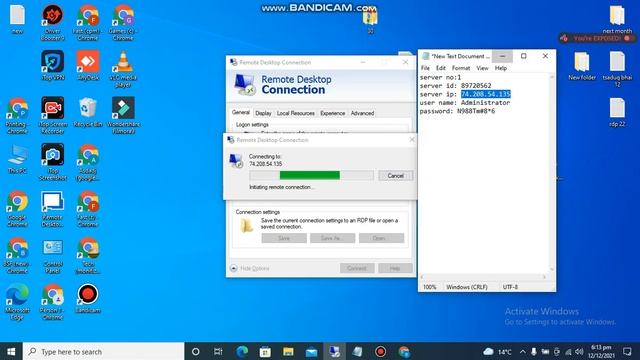The width and height of the screenshot is (640, 360).
Task: Open Chrome from the taskbar
Action: pyautogui.click(x=404, y=351)
